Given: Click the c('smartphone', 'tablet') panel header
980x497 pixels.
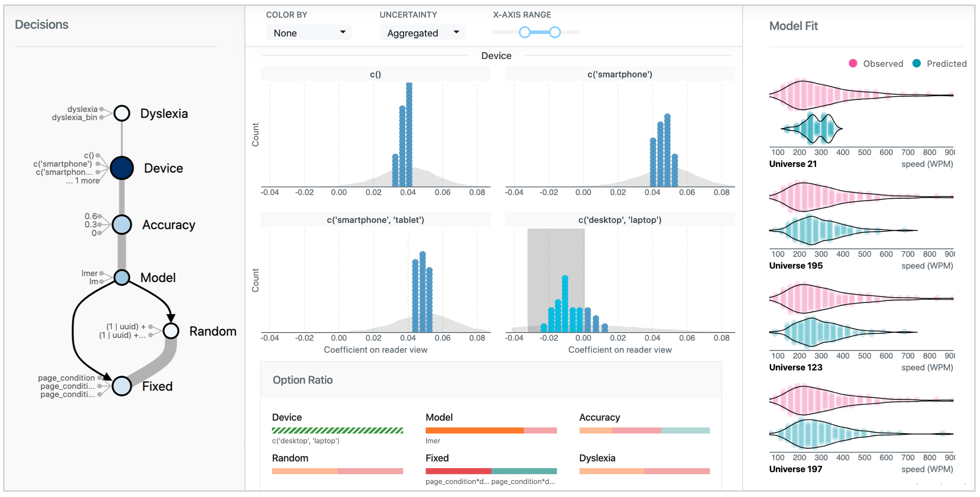Looking at the screenshot, I should (375, 219).
